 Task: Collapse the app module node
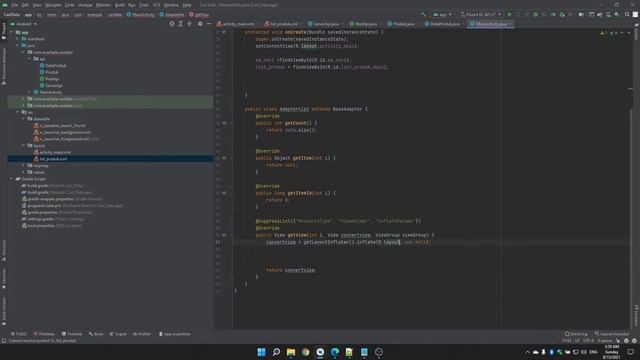[11, 32]
